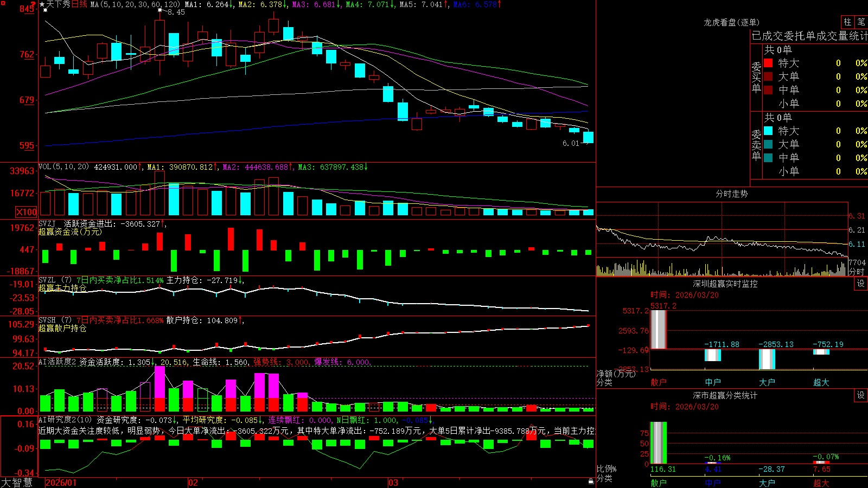Click the 超赢资金流(万元) label

[70, 232]
